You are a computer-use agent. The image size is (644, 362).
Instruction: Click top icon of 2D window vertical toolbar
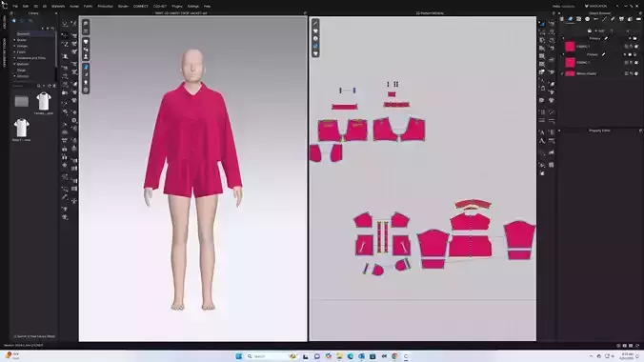click(x=315, y=23)
